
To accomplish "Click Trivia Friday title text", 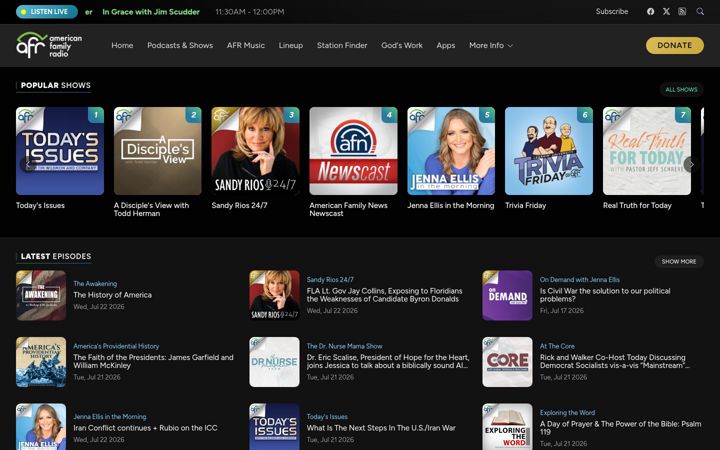I will coord(526,205).
